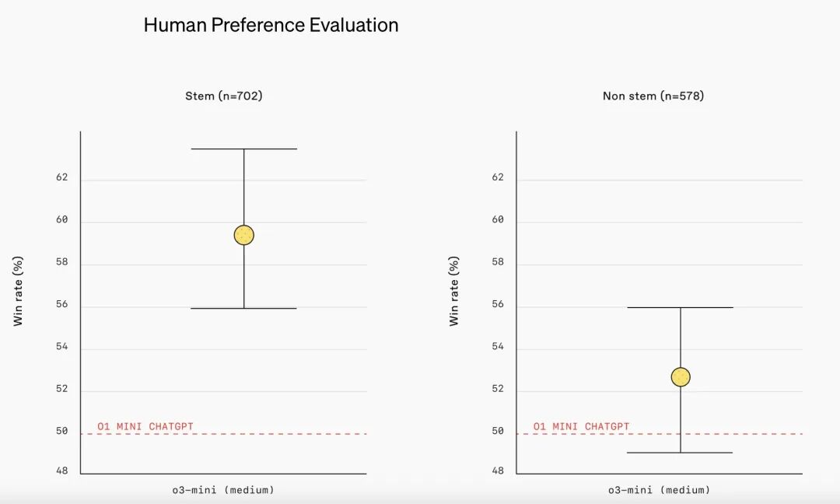Select the Stem (n=702) chart heading

tap(224, 96)
